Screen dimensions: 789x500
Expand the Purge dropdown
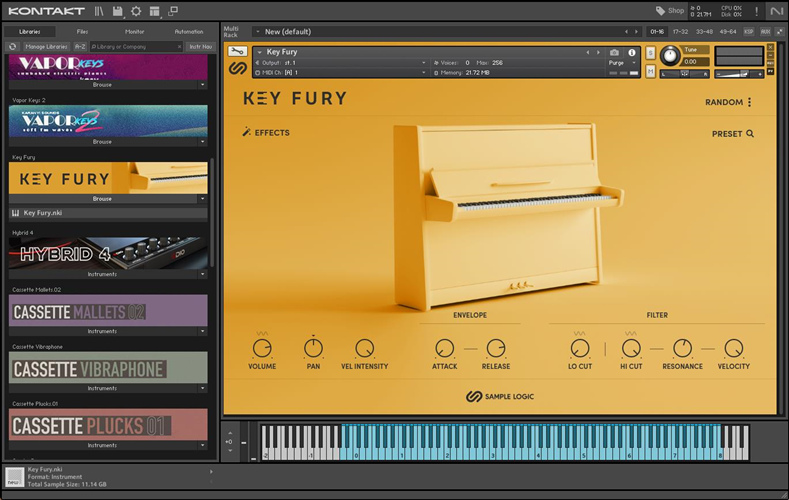[622, 62]
